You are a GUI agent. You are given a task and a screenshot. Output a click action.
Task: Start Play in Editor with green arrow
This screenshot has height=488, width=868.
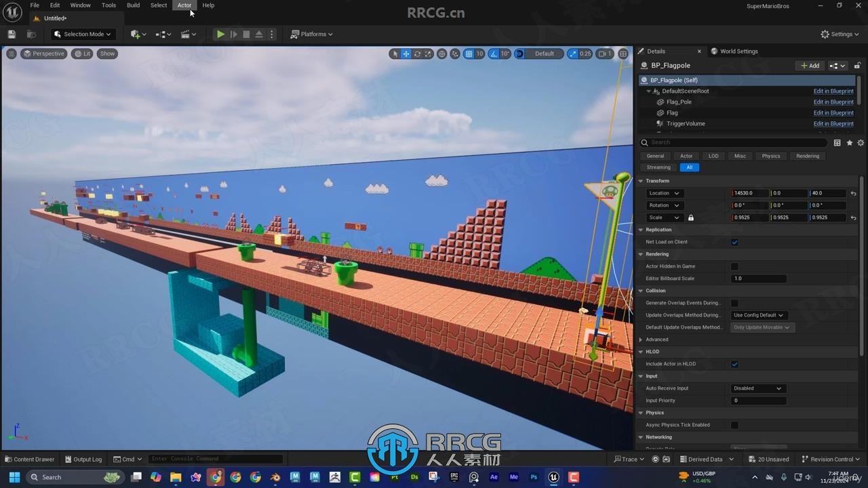point(220,34)
